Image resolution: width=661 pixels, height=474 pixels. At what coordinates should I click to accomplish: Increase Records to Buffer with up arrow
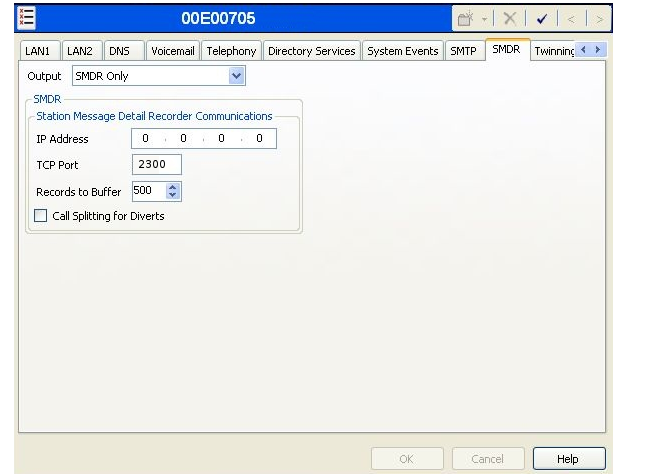pos(173,187)
